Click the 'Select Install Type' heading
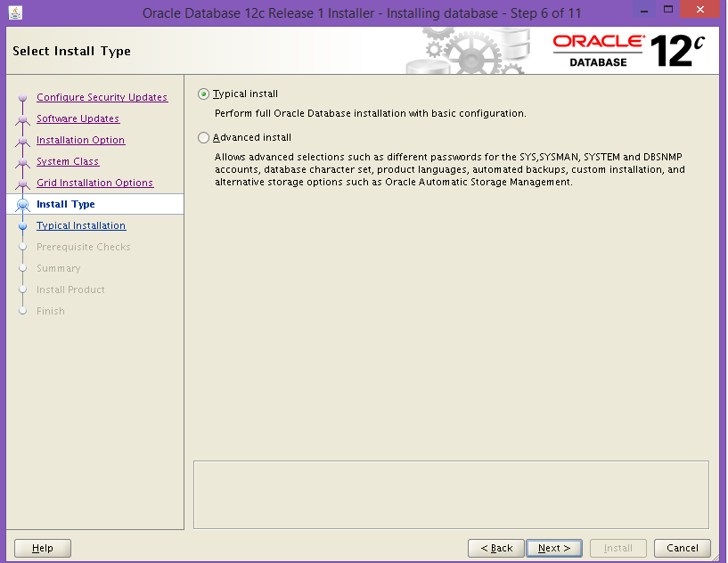 pos(71,51)
